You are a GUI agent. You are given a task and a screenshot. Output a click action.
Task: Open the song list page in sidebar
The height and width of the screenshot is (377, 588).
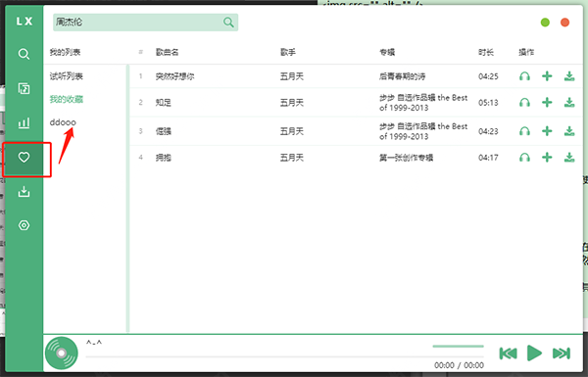(24, 88)
